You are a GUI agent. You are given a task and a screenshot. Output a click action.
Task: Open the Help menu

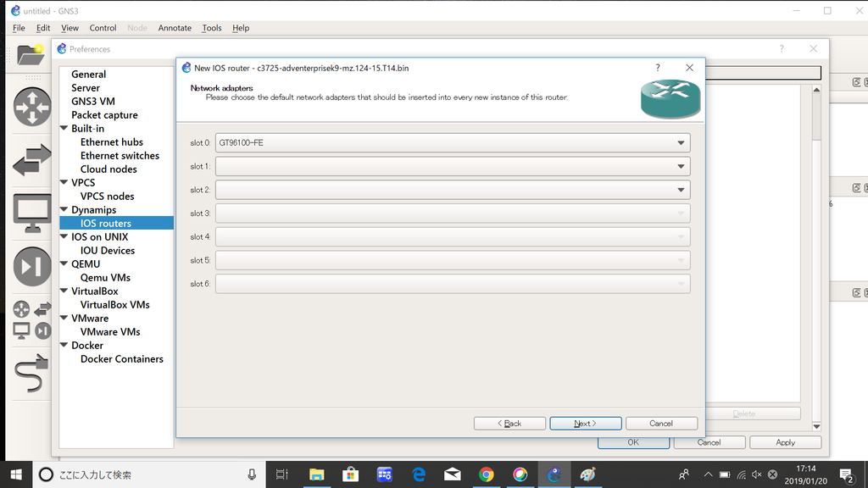point(241,28)
